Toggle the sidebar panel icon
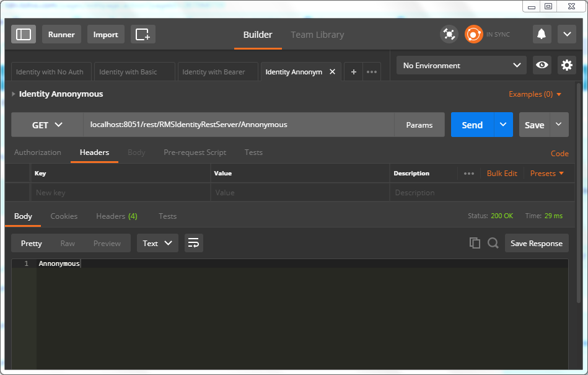 coord(24,34)
